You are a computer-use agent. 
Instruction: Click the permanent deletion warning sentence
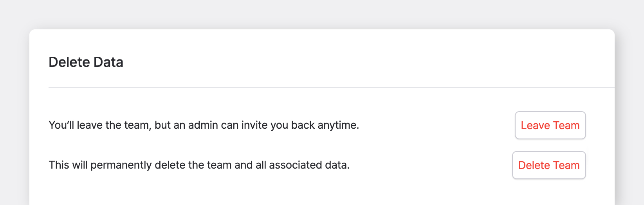click(199, 165)
